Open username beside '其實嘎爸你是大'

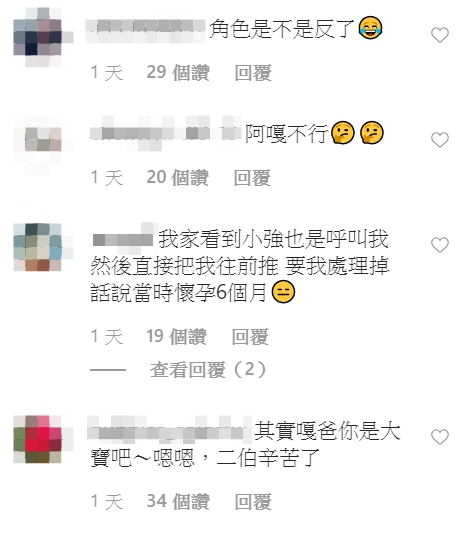(x=169, y=429)
